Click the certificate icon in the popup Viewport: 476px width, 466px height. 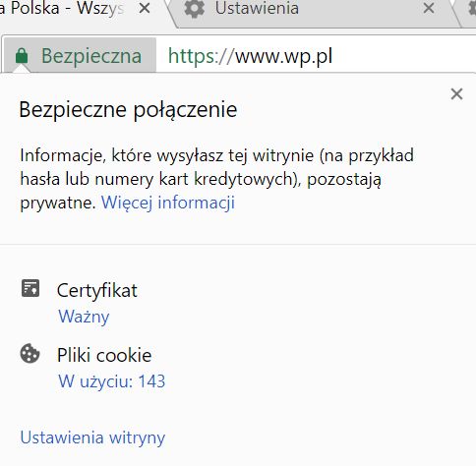tap(30, 288)
